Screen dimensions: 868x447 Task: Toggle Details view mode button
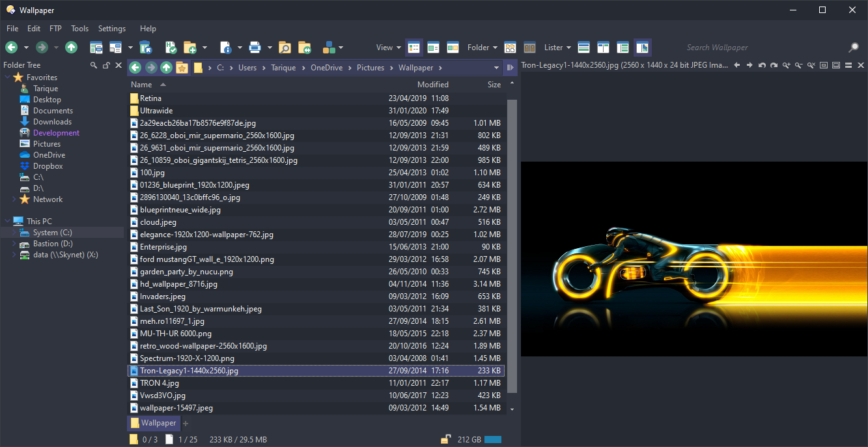pos(413,47)
